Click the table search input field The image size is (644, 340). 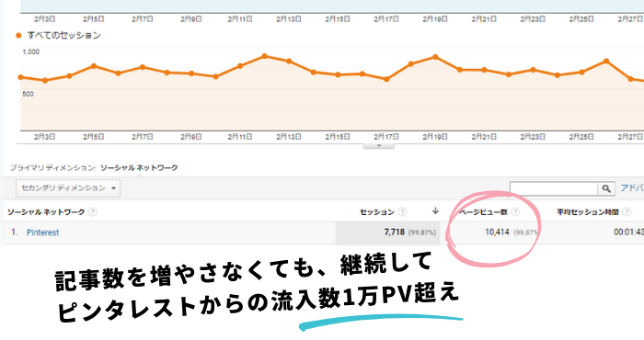(x=554, y=188)
